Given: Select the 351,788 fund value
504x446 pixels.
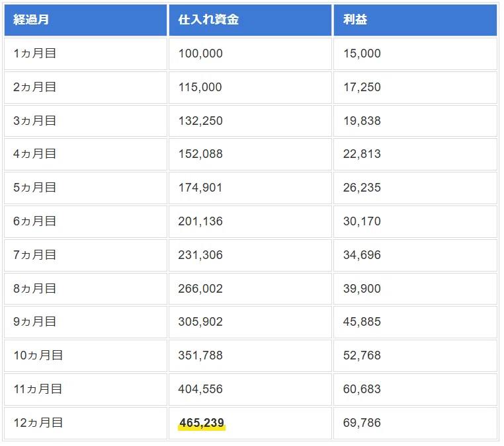Looking at the screenshot, I should coord(200,355).
